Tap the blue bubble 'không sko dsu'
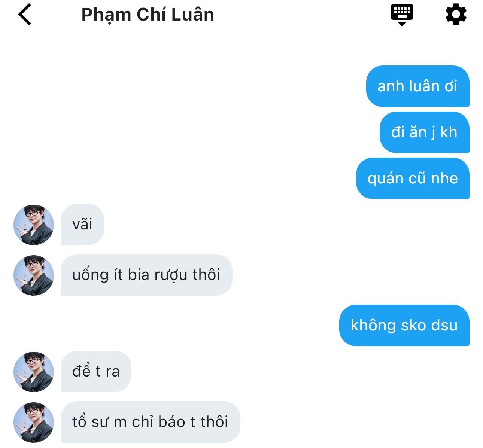The width and height of the screenshot is (483, 448). pyautogui.click(x=404, y=325)
